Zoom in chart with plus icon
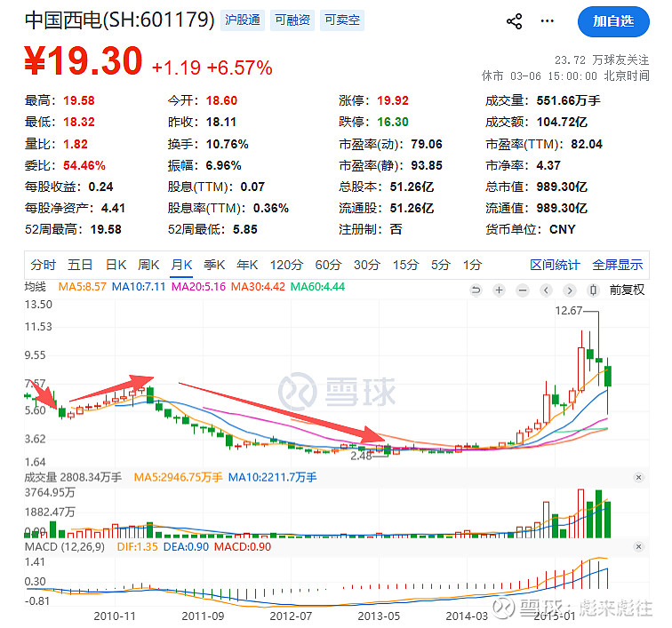The height and width of the screenshot is (628, 672). tap(499, 290)
